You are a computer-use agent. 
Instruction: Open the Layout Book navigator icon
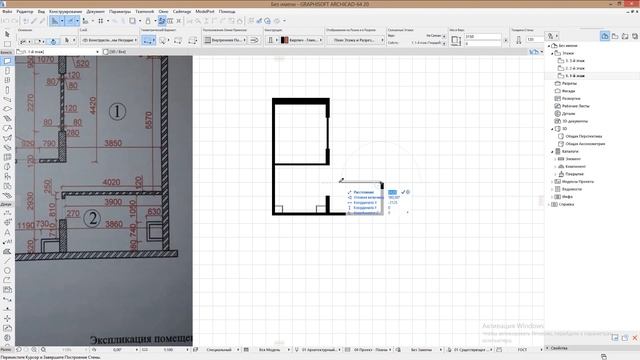pyautogui.click(x=625, y=36)
